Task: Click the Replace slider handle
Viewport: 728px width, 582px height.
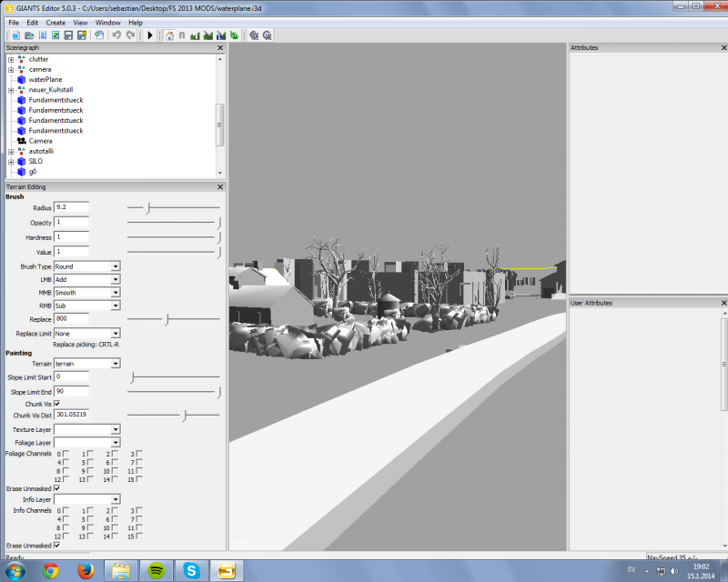Action: [167, 319]
